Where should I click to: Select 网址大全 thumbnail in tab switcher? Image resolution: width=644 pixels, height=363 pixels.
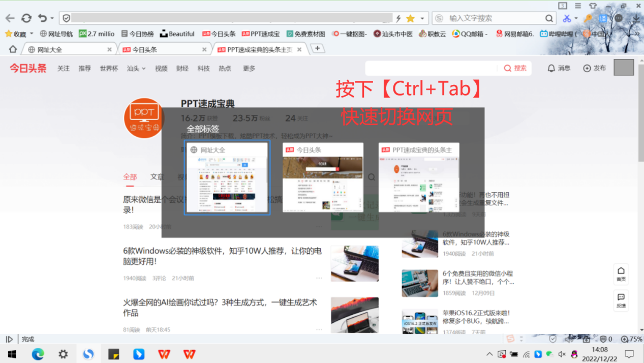click(227, 178)
